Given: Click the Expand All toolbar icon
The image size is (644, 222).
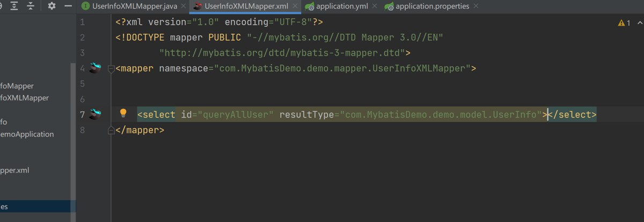Looking at the screenshot, I should pyautogui.click(x=14, y=6).
